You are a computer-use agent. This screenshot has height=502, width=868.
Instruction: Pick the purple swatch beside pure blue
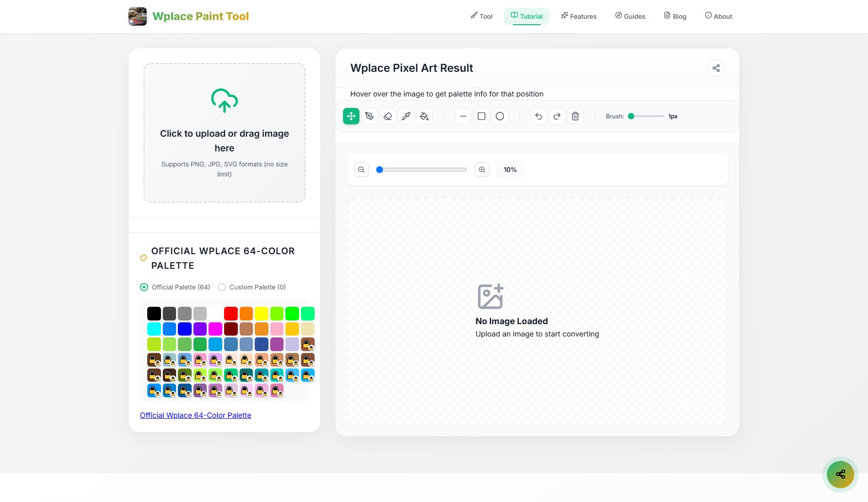200,329
